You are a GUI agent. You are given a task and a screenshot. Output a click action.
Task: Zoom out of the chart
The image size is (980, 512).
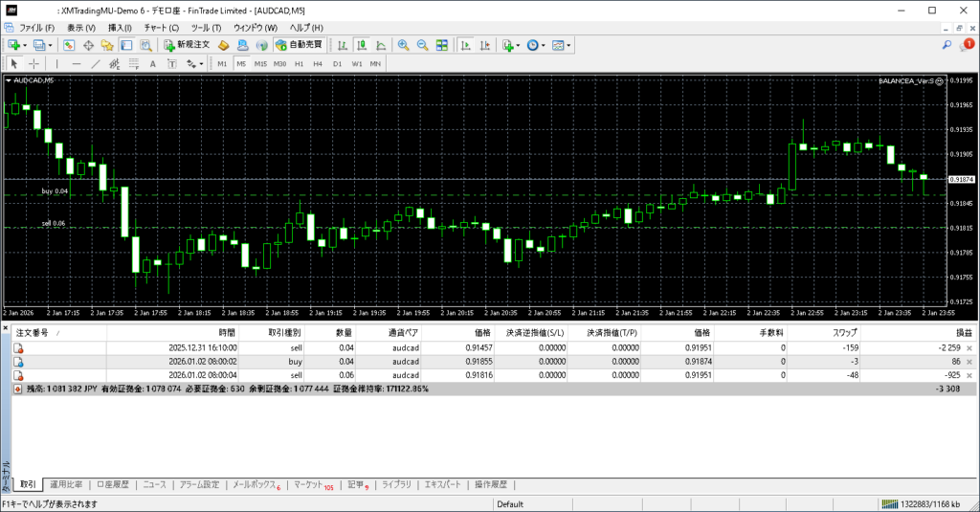point(422,45)
